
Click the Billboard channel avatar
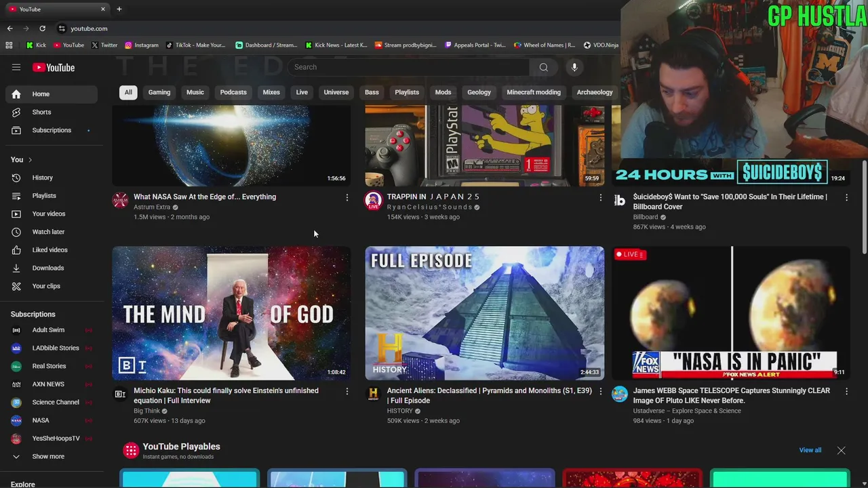point(619,200)
